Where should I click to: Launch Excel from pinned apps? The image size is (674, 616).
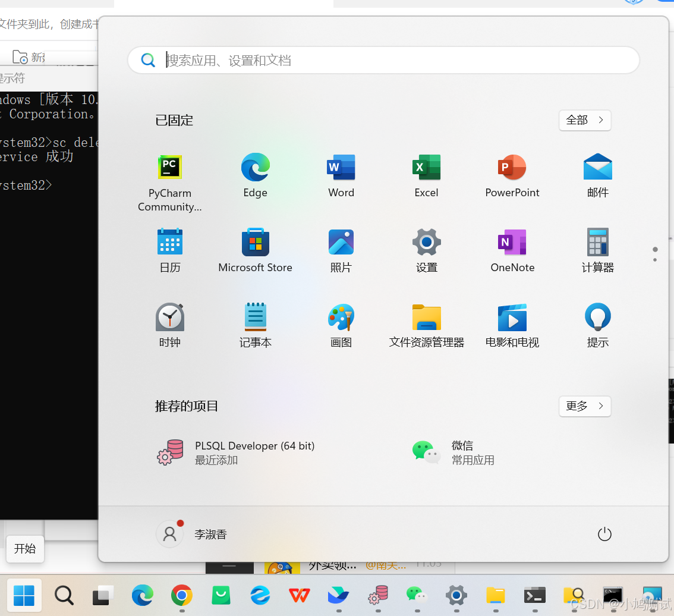(426, 175)
